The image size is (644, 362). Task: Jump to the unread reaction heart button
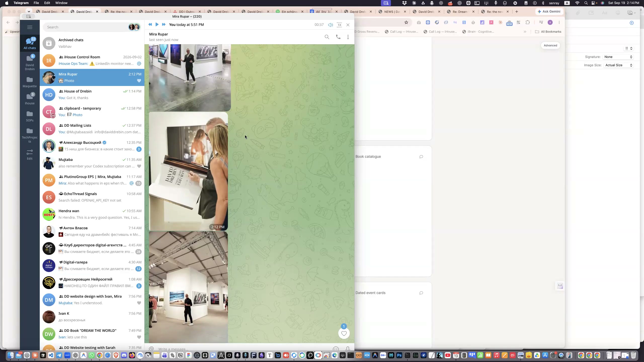344,333
